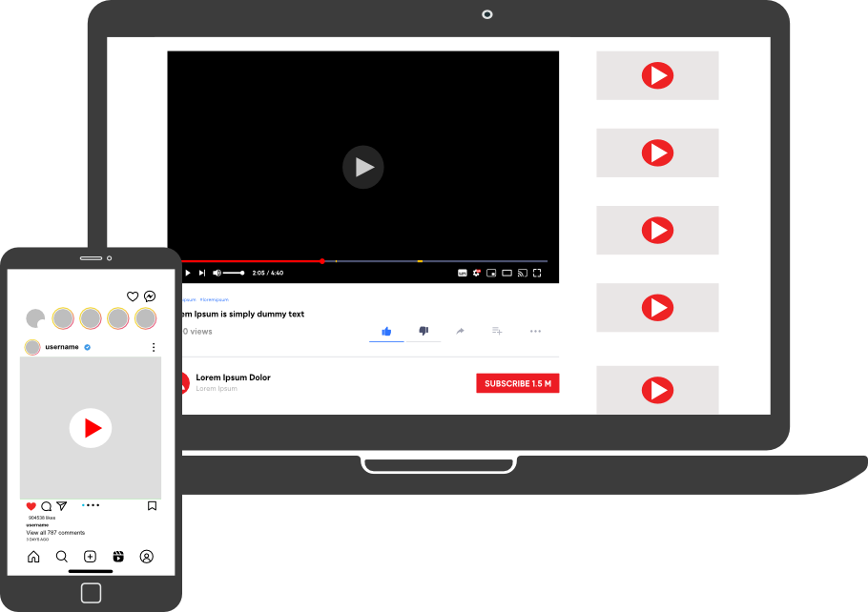Open the Profile tab on the phone

(x=147, y=557)
